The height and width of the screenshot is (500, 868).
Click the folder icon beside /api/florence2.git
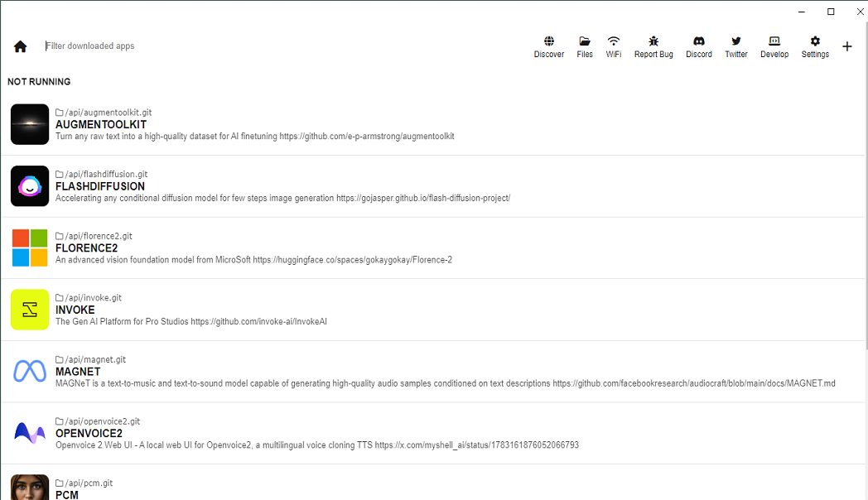[60, 236]
